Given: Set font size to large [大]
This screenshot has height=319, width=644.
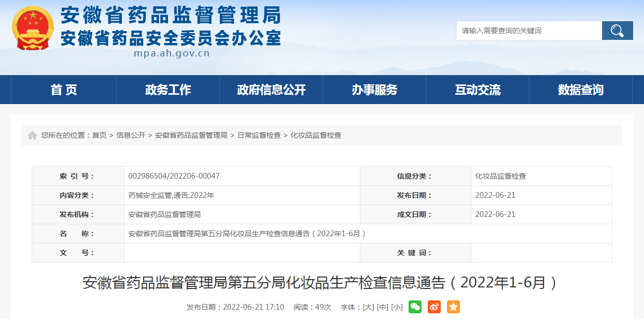Looking at the screenshot, I should click(368, 307).
